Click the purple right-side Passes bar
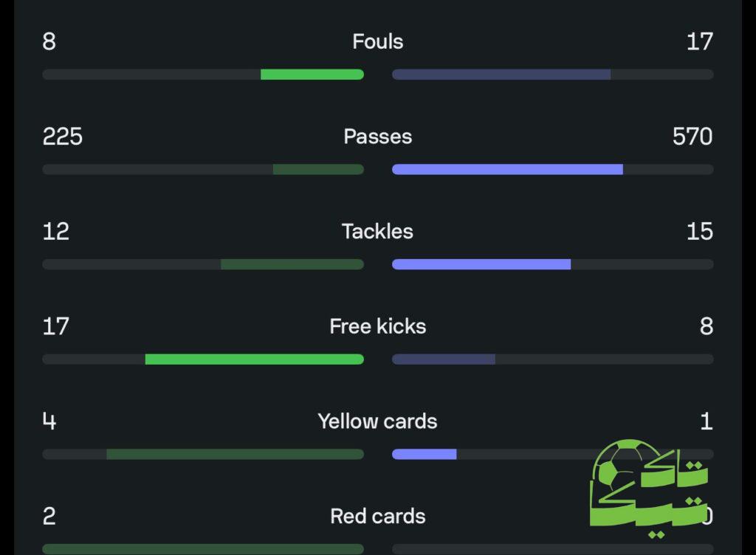The image size is (756, 555). tap(507, 170)
